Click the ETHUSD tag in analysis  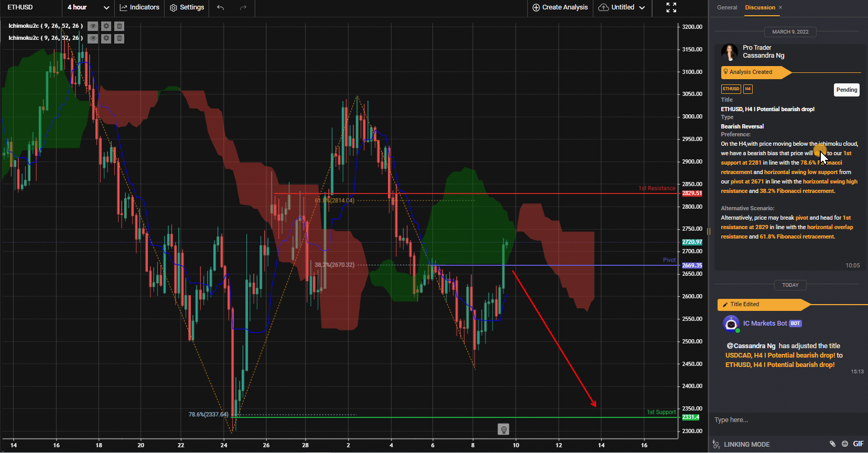coord(731,89)
